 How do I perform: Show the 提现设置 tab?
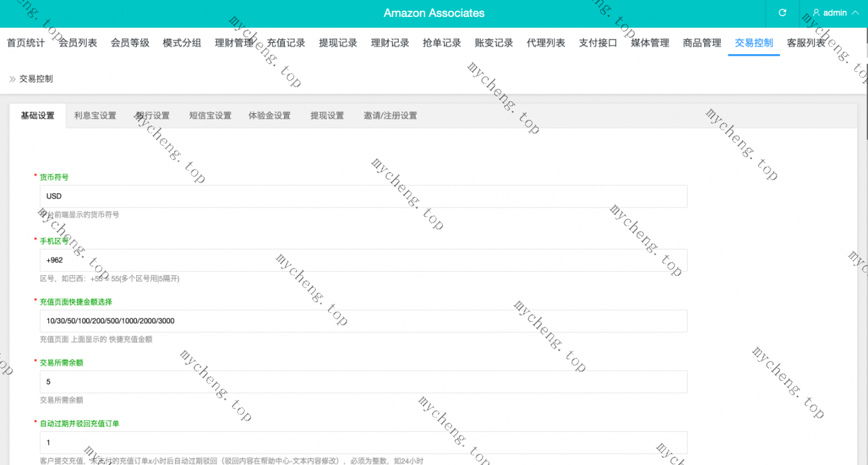(327, 116)
